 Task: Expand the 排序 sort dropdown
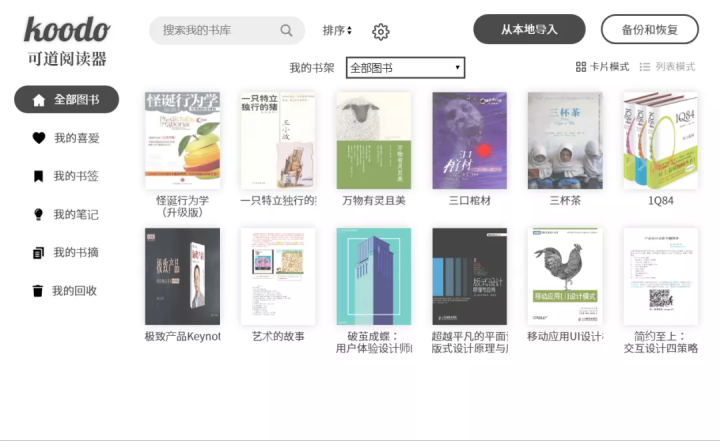pos(337,30)
